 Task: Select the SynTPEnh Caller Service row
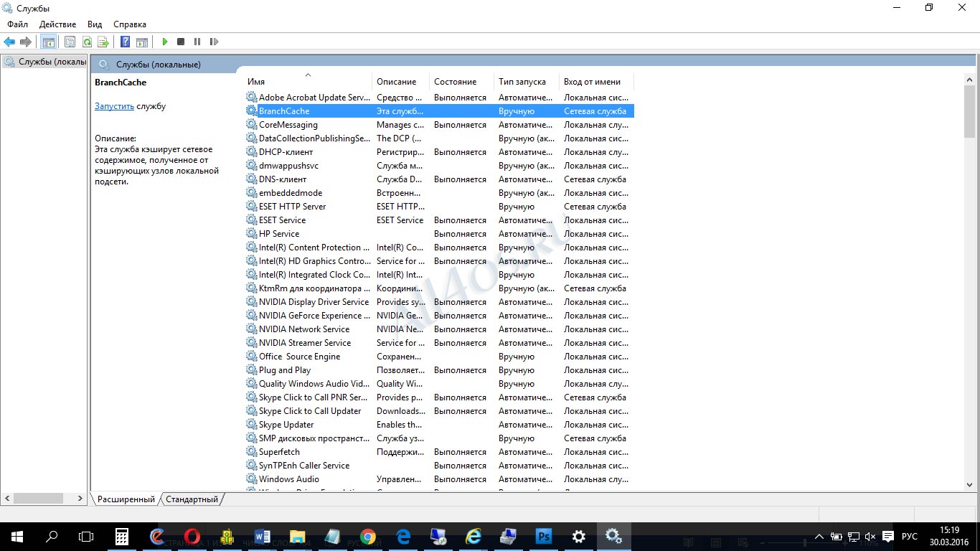(x=439, y=465)
